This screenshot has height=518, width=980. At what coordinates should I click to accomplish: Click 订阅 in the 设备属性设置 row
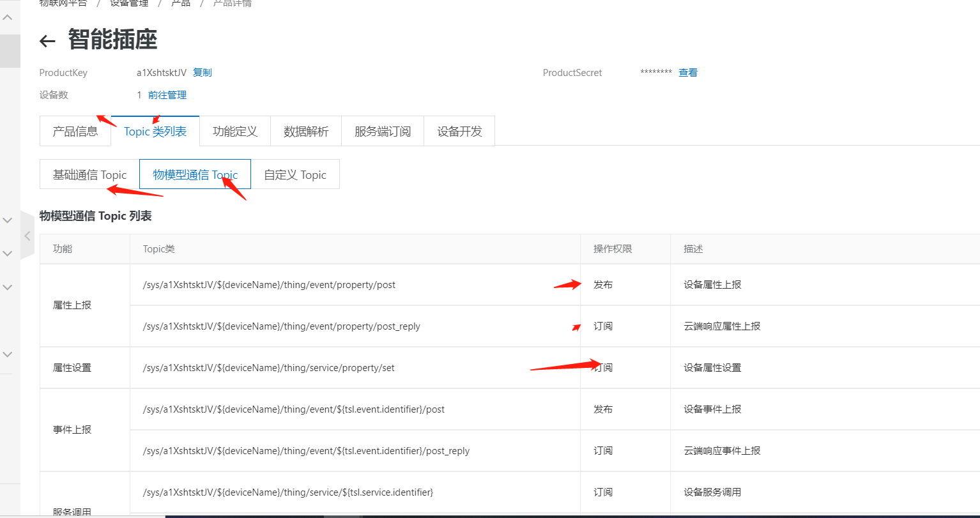(x=603, y=368)
